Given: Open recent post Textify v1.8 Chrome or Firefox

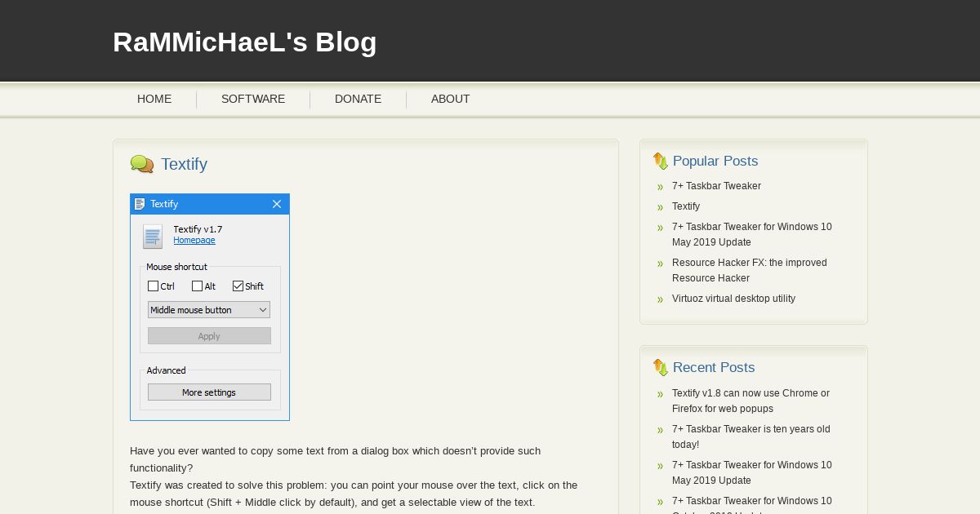Looking at the screenshot, I should [751, 401].
